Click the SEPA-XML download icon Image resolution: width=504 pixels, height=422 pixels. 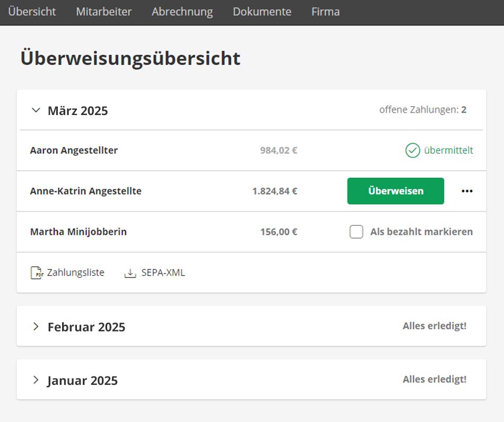(130, 273)
